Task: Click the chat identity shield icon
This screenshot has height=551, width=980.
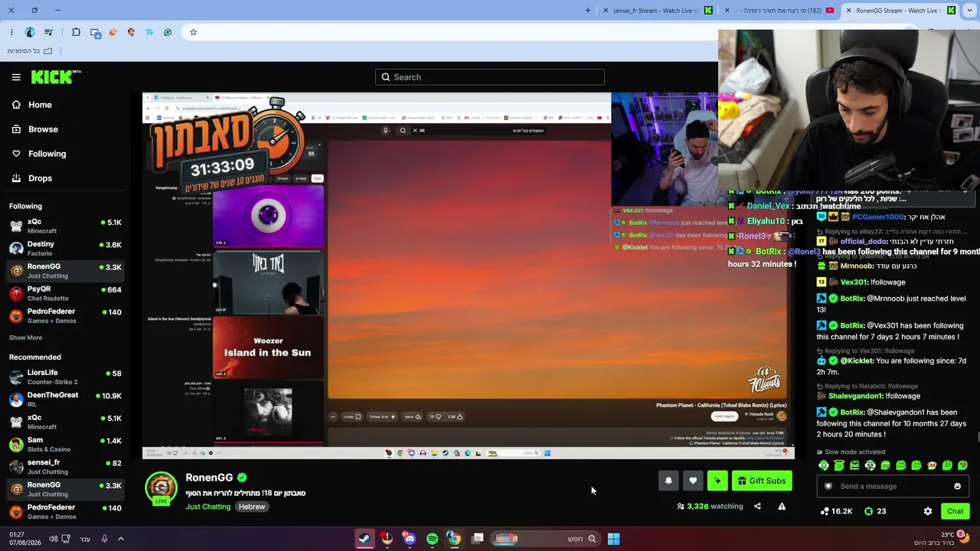Action: [x=828, y=486]
